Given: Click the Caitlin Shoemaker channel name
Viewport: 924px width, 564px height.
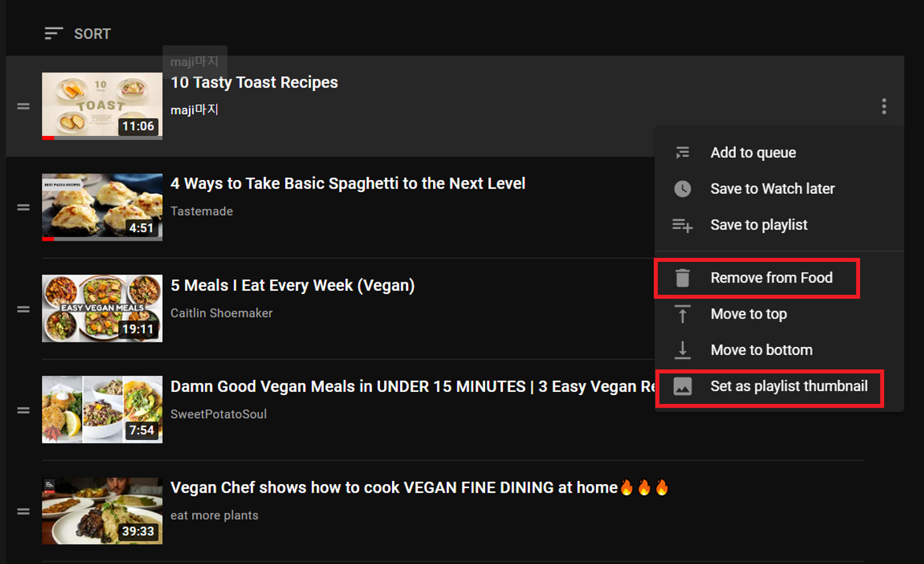Looking at the screenshot, I should 221,313.
